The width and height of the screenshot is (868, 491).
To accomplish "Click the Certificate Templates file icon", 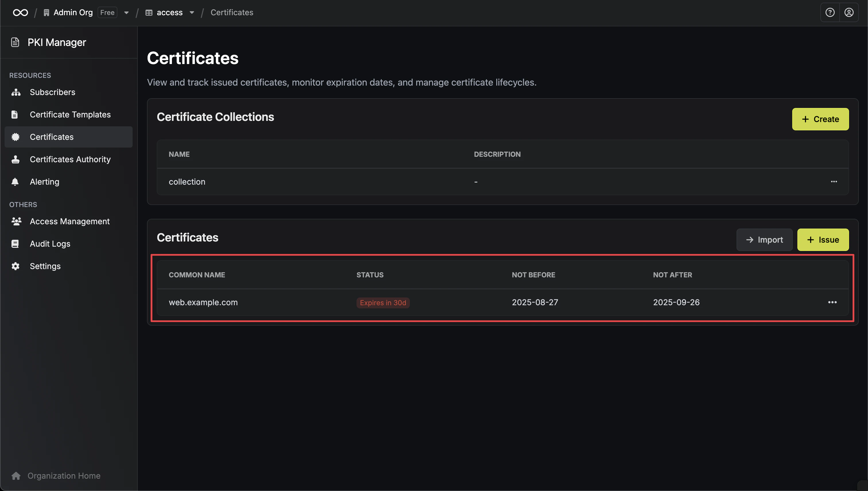I will (x=15, y=115).
